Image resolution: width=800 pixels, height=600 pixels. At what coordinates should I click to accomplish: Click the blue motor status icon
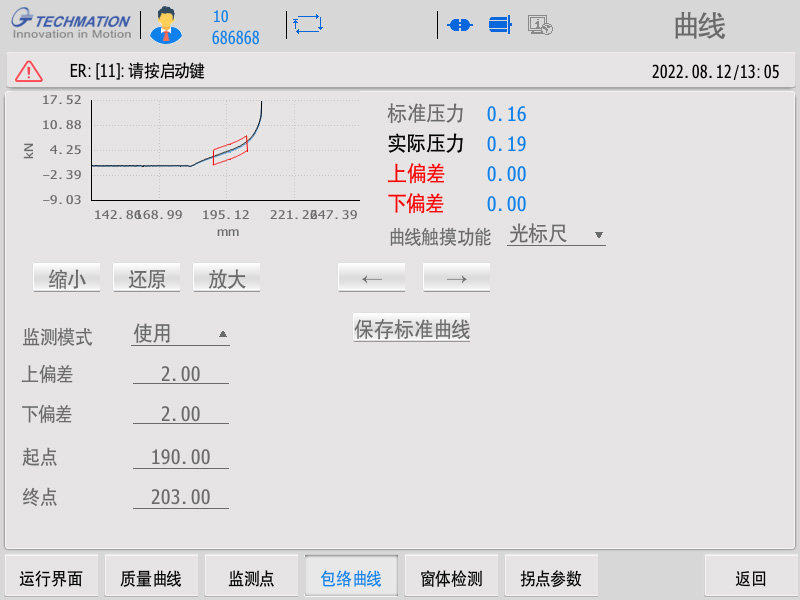pyautogui.click(x=500, y=25)
